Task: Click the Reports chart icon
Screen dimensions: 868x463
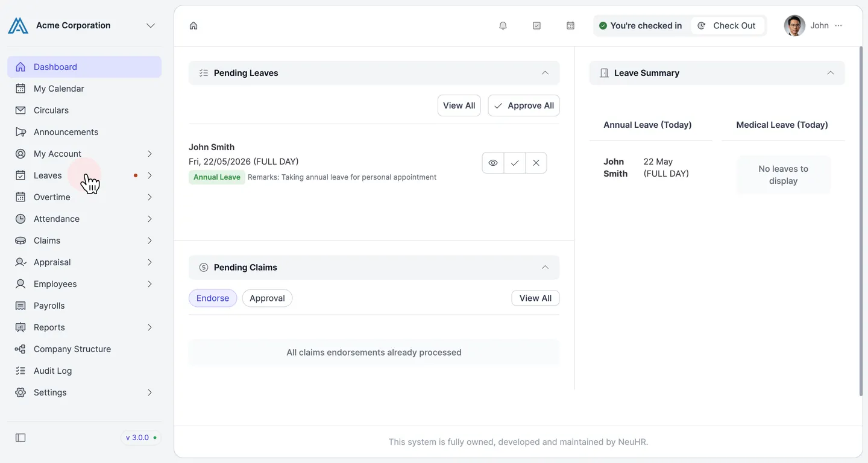Action: (x=20, y=327)
